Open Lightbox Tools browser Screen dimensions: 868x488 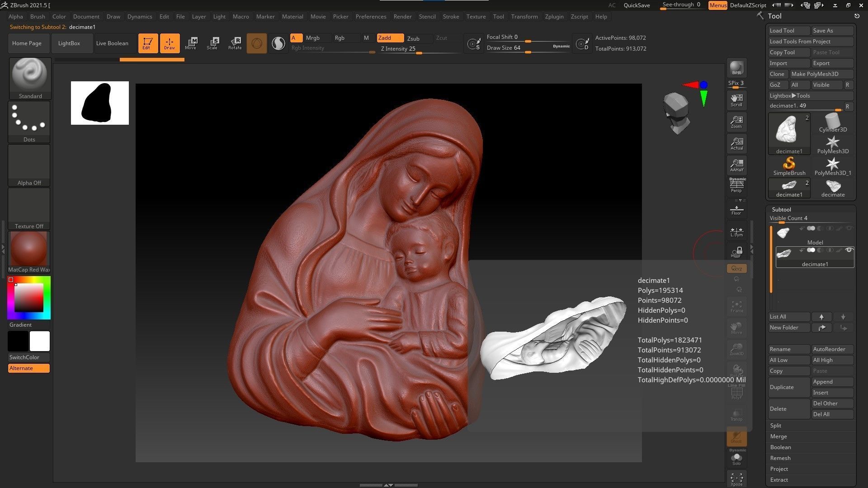(811, 96)
